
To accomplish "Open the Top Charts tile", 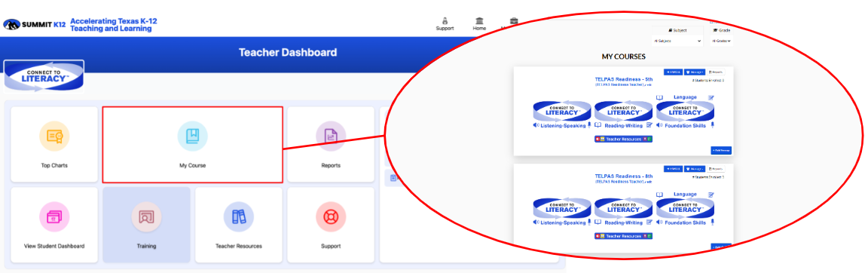I will pos(54,144).
